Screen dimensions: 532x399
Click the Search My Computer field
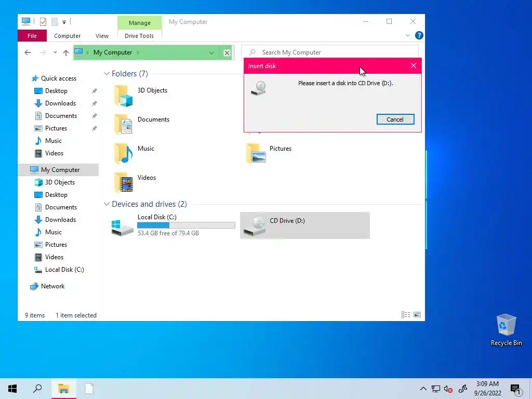tap(330, 52)
